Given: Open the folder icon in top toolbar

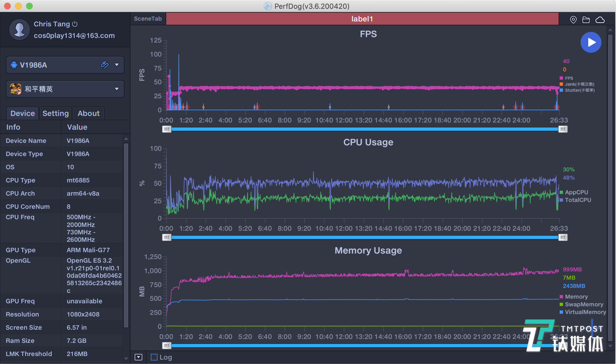Looking at the screenshot, I should pos(586,20).
